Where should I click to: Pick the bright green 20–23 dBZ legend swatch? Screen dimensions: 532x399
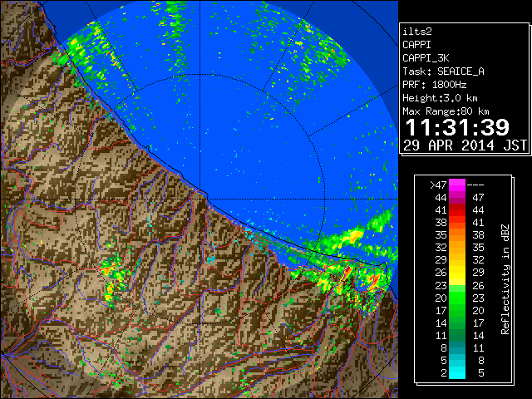click(x=457, y=298)
